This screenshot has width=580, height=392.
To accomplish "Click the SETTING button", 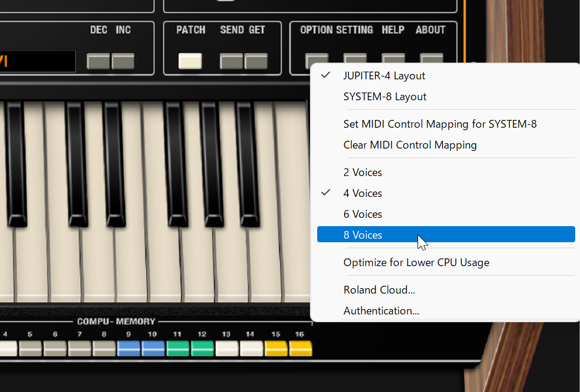I will click(355, 58).
